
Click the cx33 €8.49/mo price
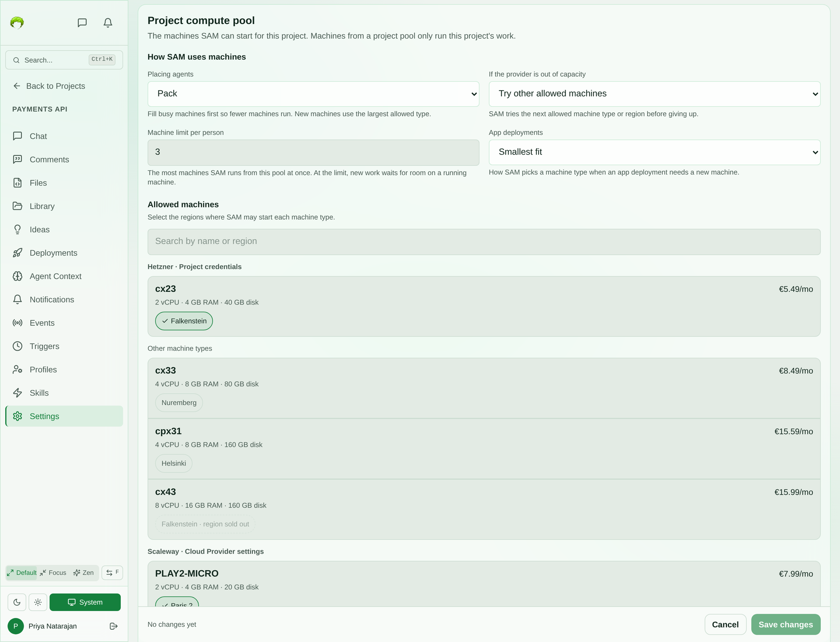click(x=796, y=371)
